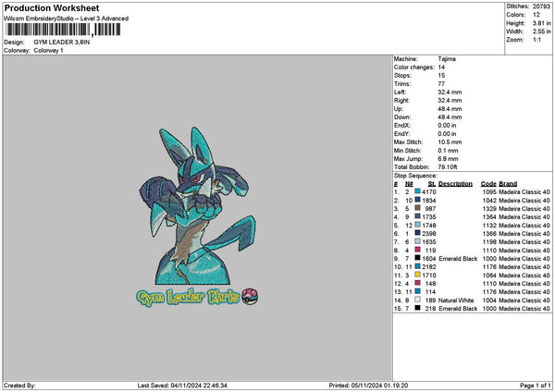Select the pink swatch in the 148 stitch row
The image size is (555, 392).
point(418,283)
